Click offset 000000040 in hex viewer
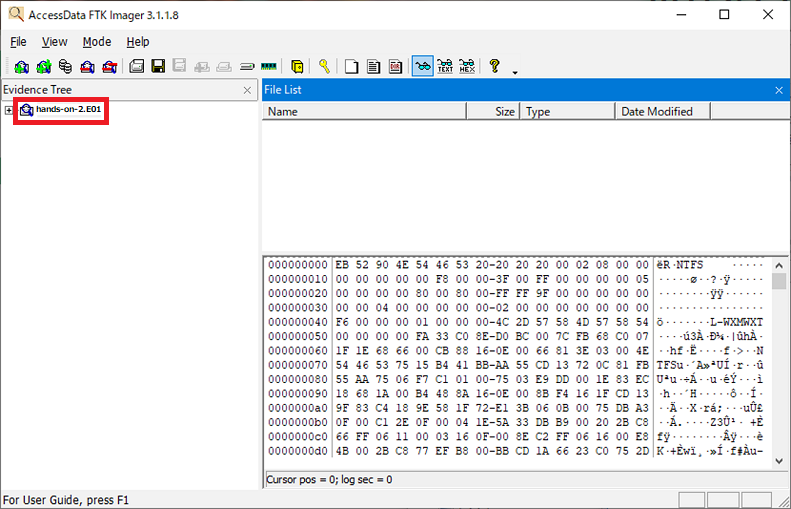Screen dimensions: 791x509 tap(298, 322)
